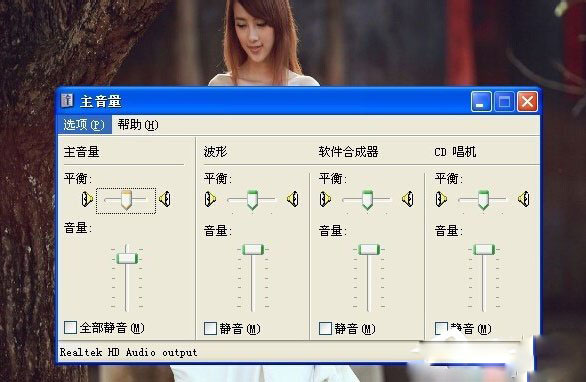Close the 主音量 window
The width and height of the screenshot is (586, 382).
(x=527, y=101)
